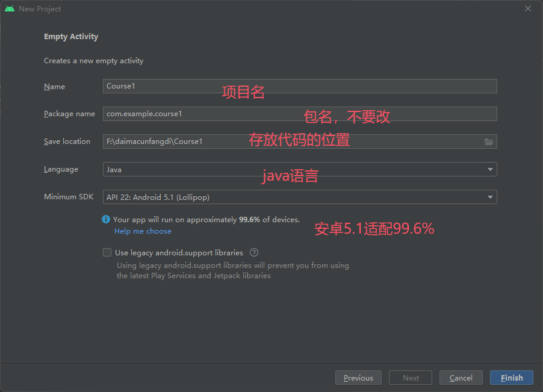
Task: Click the Save location label
Action: click(67, 142)
